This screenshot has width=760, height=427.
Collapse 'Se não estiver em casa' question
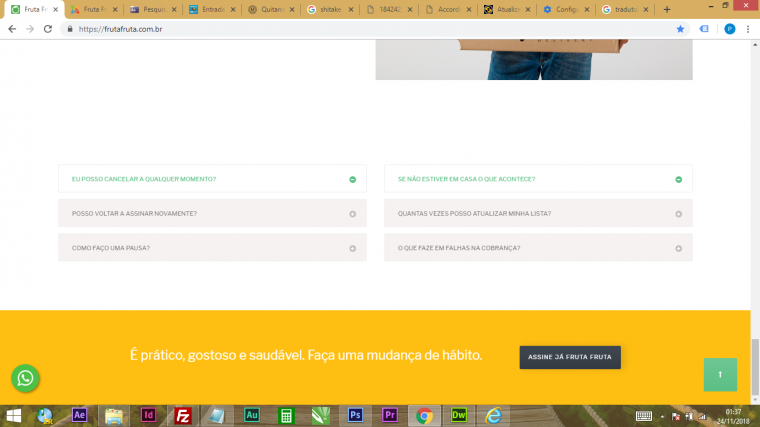click(x=538, y=179)
